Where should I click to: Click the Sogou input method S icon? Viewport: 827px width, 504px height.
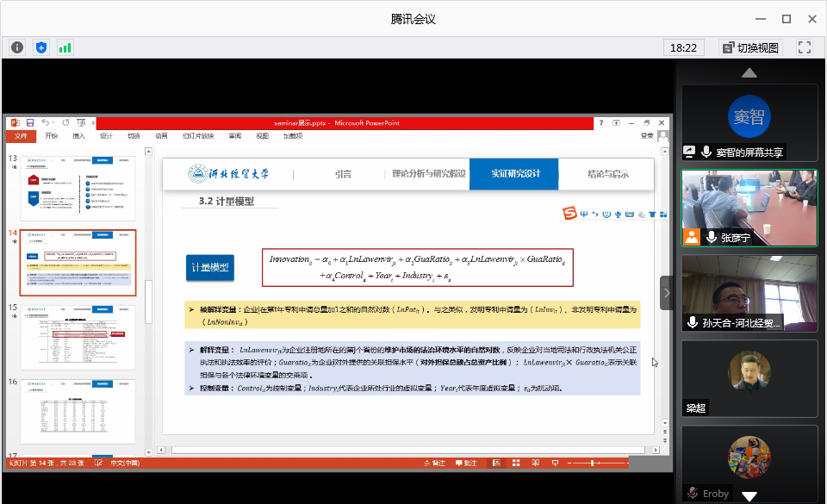point(569,213)
